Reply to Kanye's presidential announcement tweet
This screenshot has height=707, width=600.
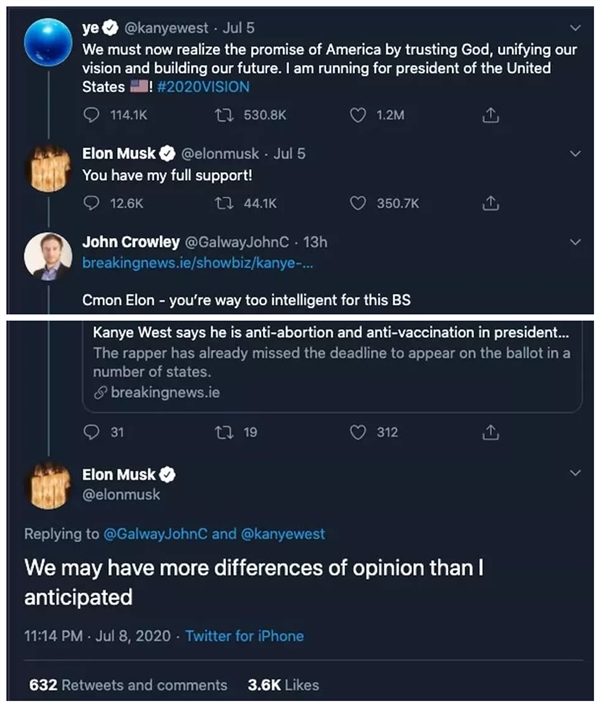[92, 116]
